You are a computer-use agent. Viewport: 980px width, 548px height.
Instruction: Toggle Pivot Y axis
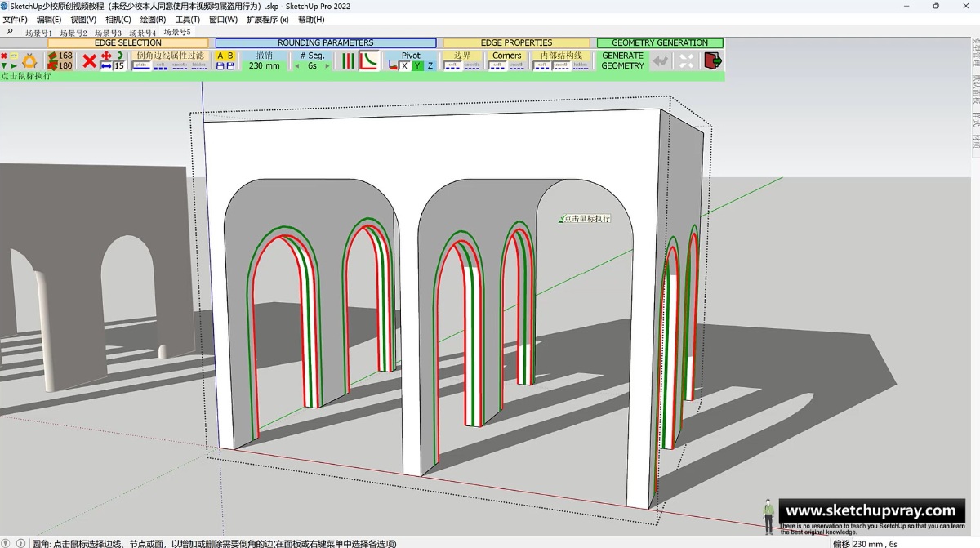[417, 65]
